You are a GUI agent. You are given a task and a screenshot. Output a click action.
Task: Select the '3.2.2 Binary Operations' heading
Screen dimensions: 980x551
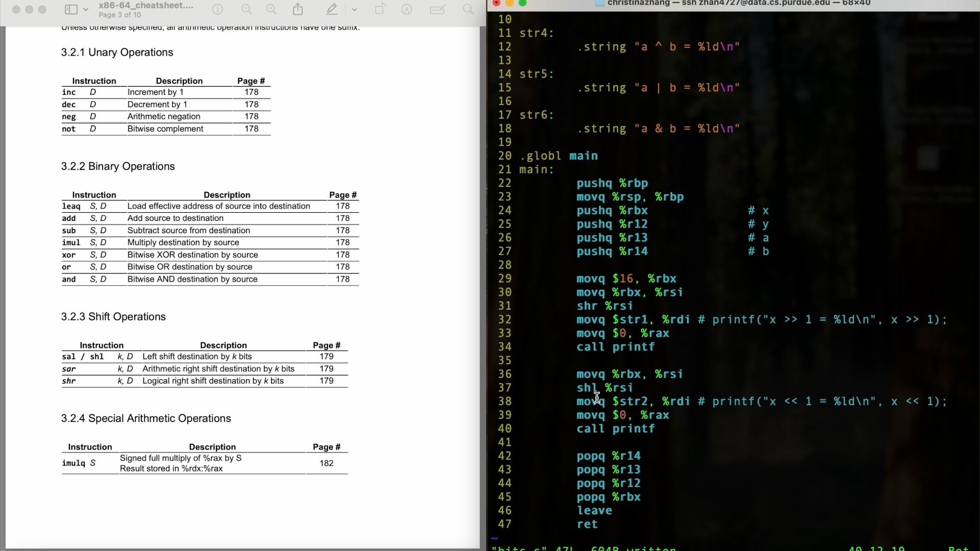[118, 166]
